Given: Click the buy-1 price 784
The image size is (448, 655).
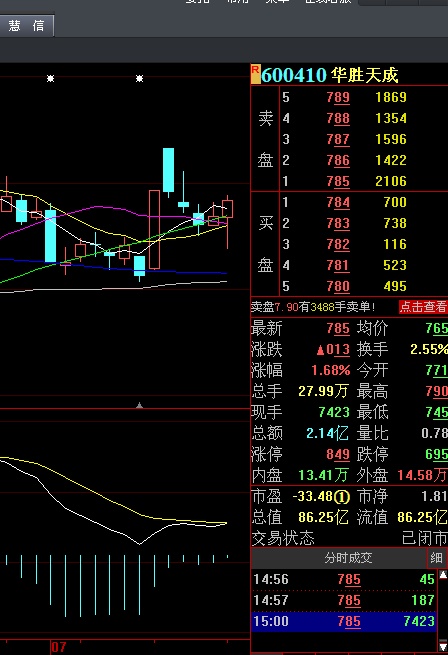Looking at the screenshot, I should point(338,202).
